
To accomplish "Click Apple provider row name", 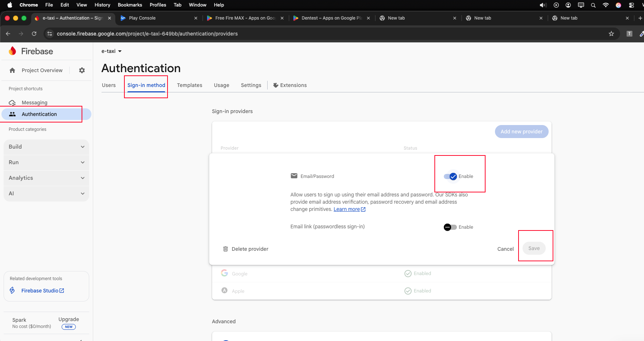I will tap(238, 291).
